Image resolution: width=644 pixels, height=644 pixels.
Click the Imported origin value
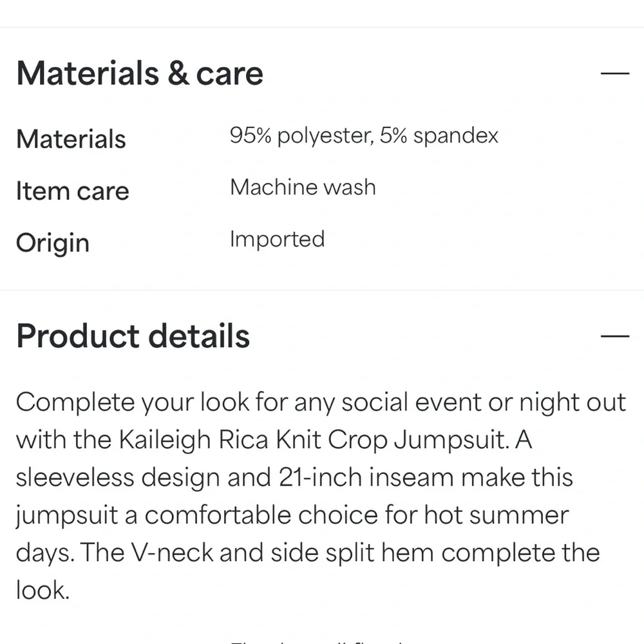[x=277, y=239]
